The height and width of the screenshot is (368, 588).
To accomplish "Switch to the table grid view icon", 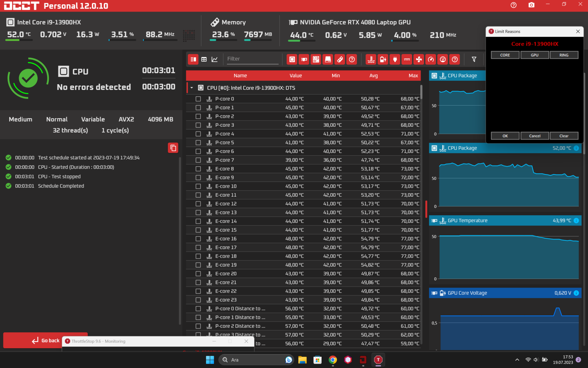I will [x=204, y=59].
